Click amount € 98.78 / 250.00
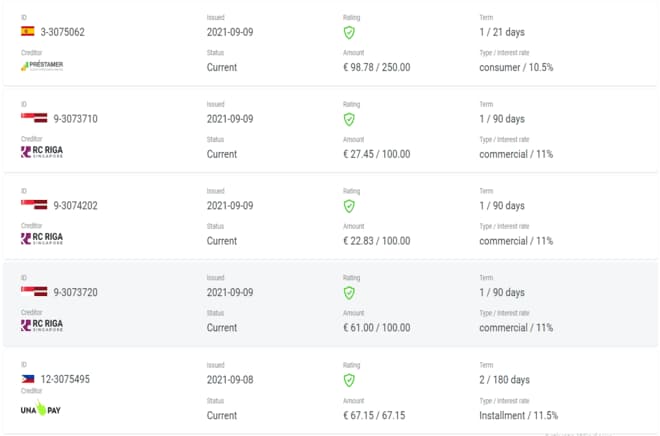The height and width of the screenshot is (436, 660). [x=377, y=67]
